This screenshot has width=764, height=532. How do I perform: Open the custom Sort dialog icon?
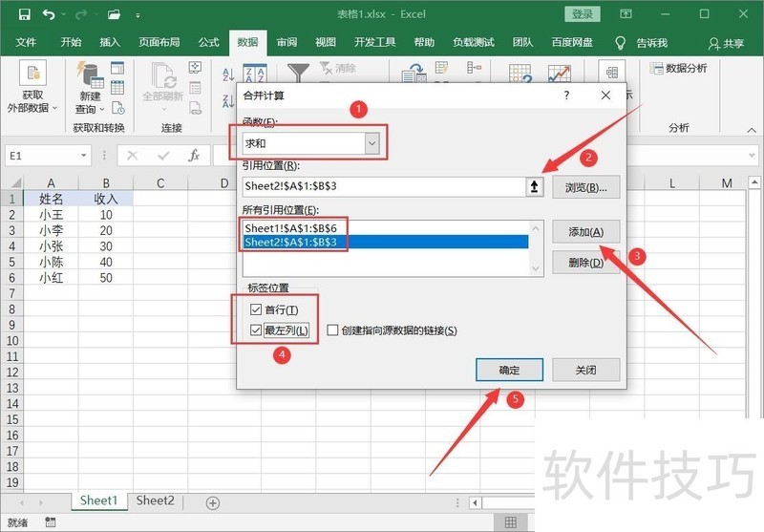[255, 74]
